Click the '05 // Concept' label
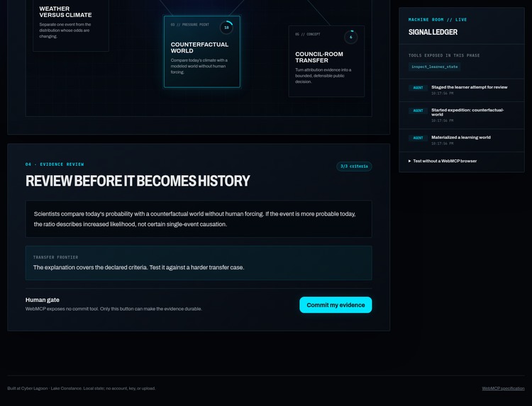The image size is (532, 406). click(307, 34)
